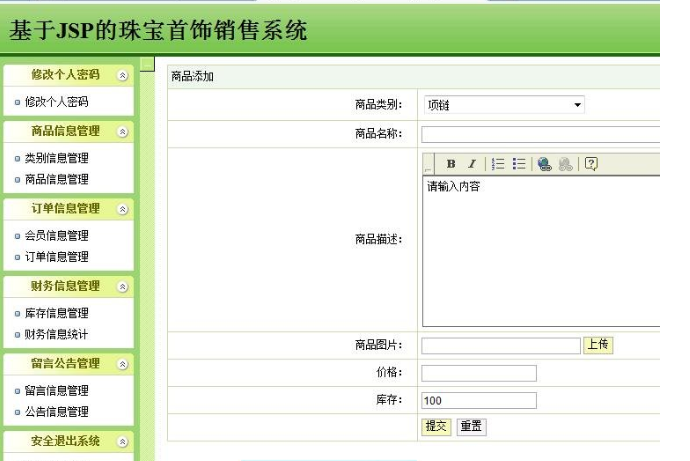Click the 上传 upload button
The width and height of the screenshot is (690, 461).
pyautogui.click(x=598, y=345)
